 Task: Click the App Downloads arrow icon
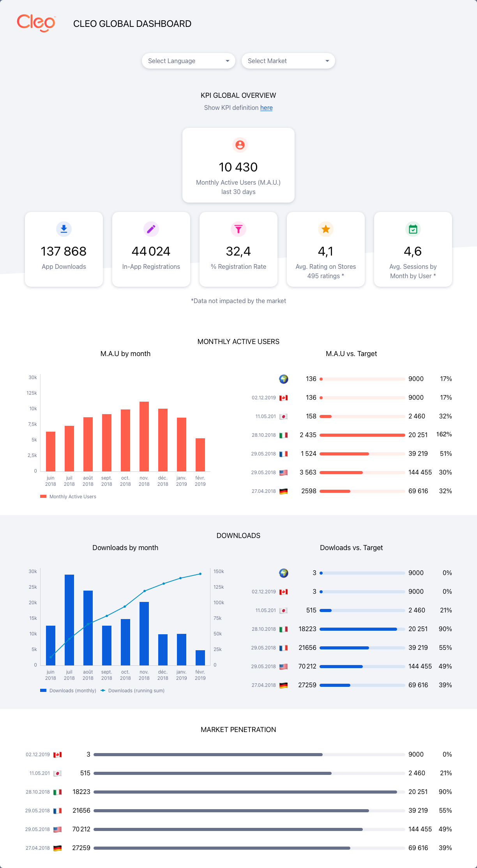pos(64,229)
